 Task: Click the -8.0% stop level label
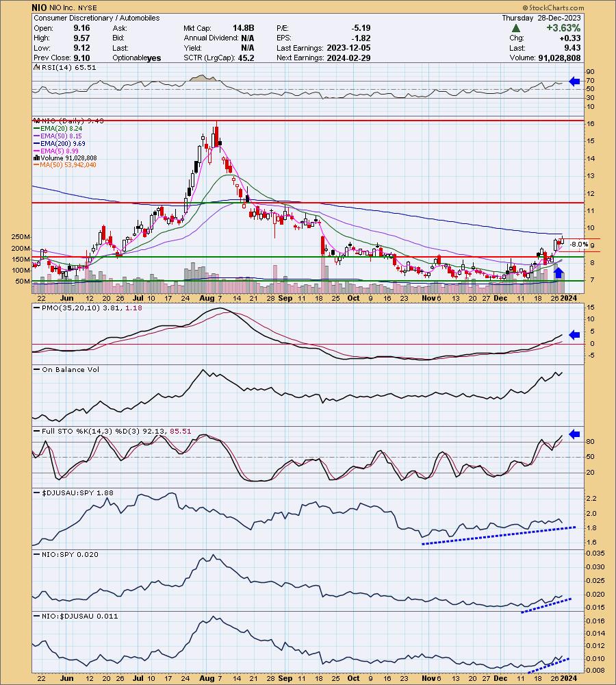579,245
